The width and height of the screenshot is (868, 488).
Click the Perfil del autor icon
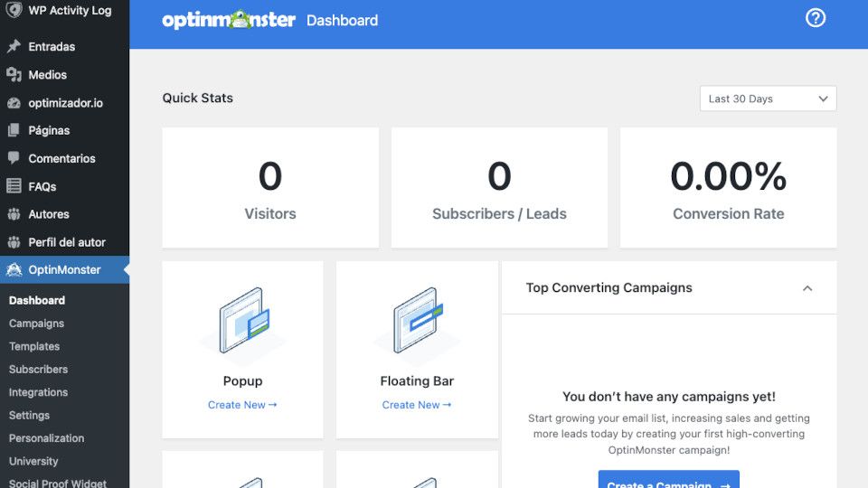tap(14, 242)
